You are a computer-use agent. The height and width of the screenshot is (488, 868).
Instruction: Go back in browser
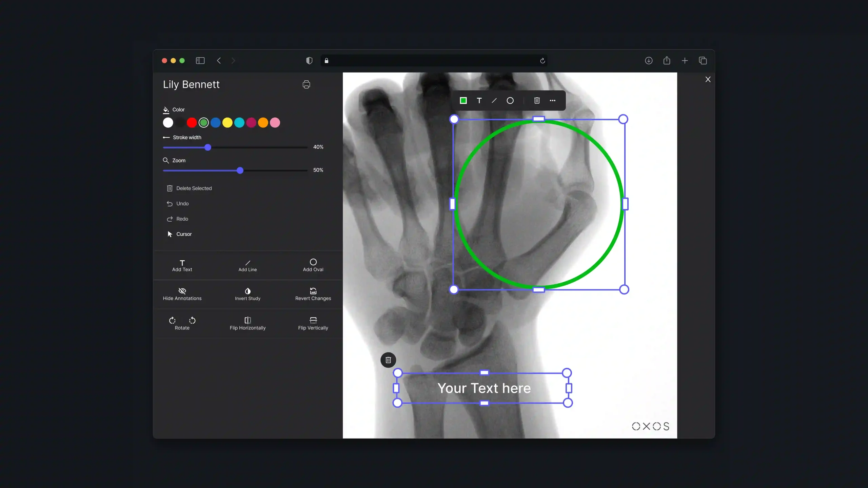(x=219, y=61)
